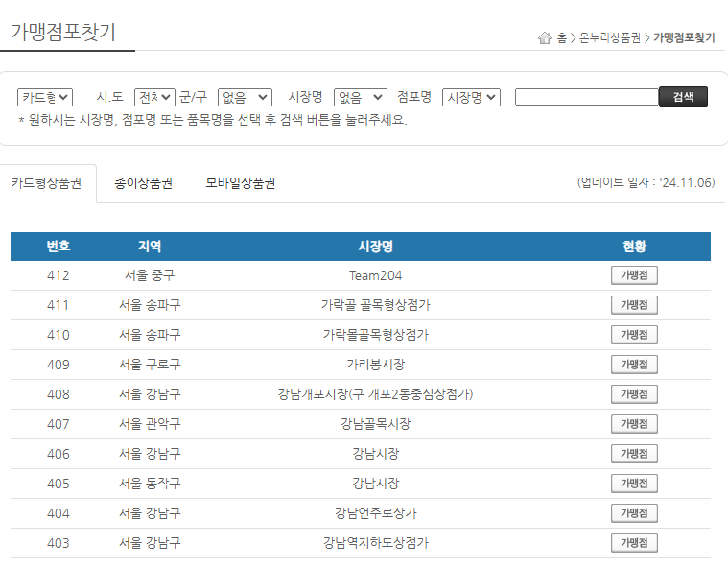Click 가맹점 button in row 405
Image resolution: width=728 pixels, height=568 pixels.
coord(634,484)
